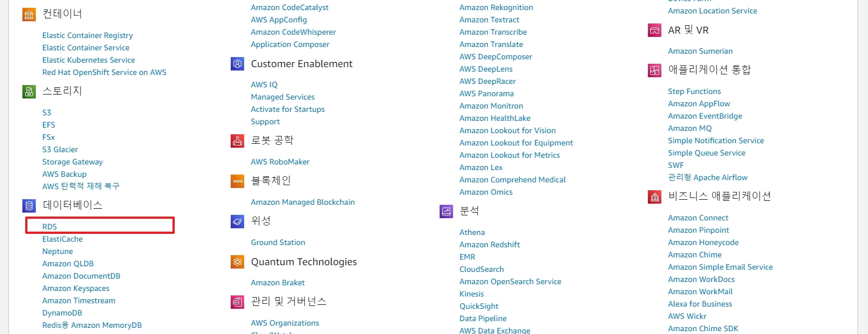Open the AWS IQ link
This screenshot has height=334, width=868.
(x=264, y=84)
